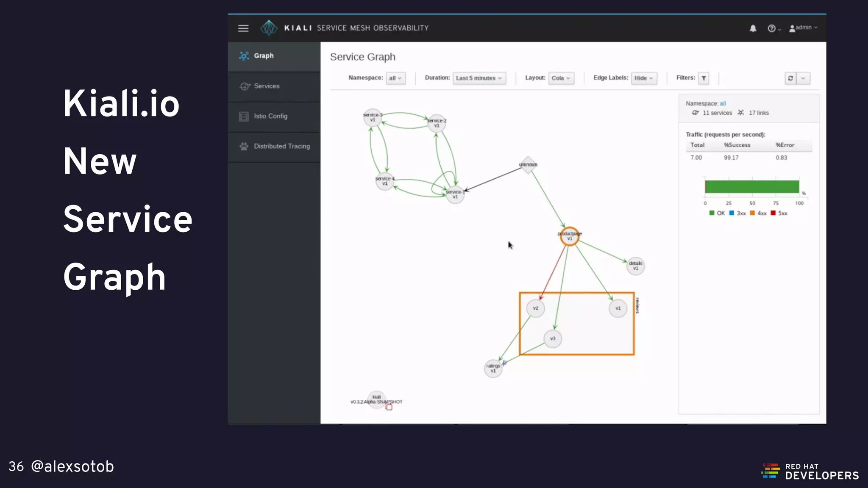Click the Filters funnel button

(704, 78)
